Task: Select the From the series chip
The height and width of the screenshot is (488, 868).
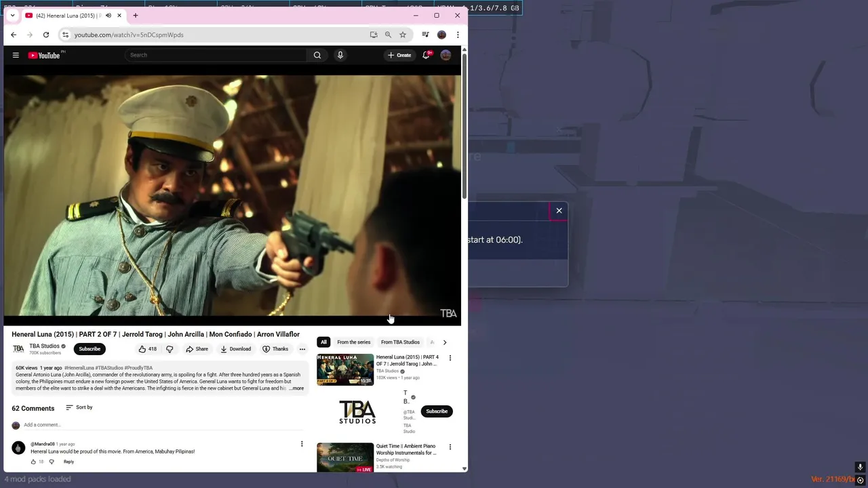Action: pos(354,342)
